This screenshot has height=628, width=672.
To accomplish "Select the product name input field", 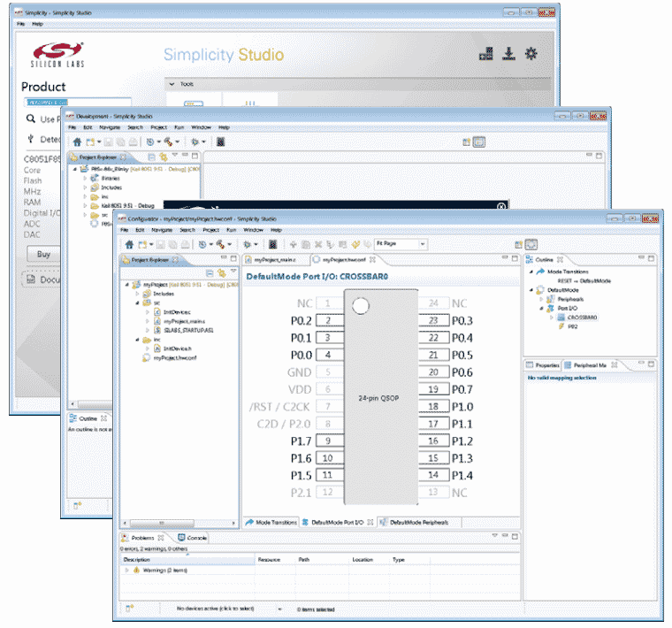I will click(x=77, y=103).
